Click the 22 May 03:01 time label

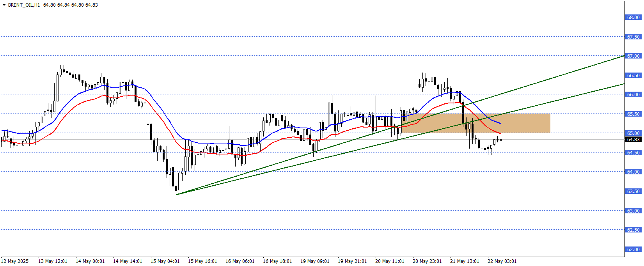click(502, 261)
